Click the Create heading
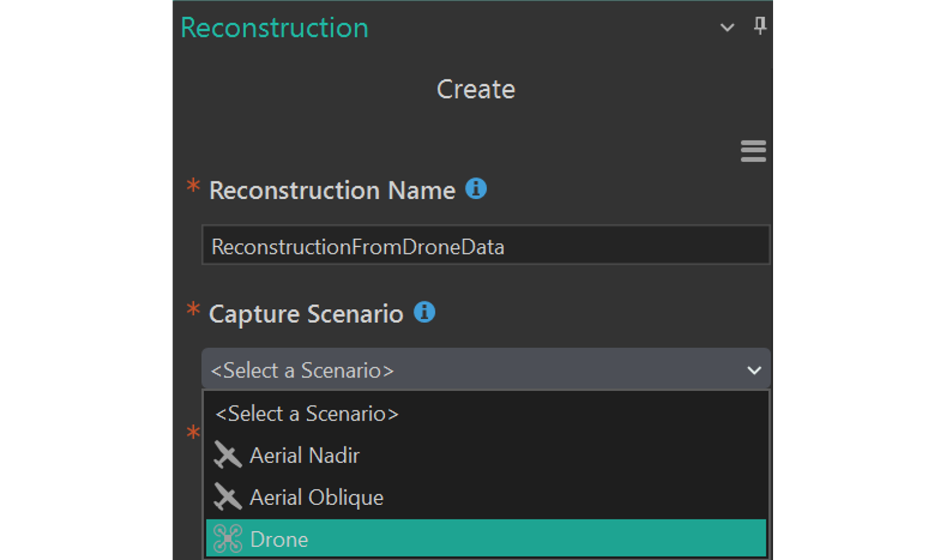 pos(475,90)
